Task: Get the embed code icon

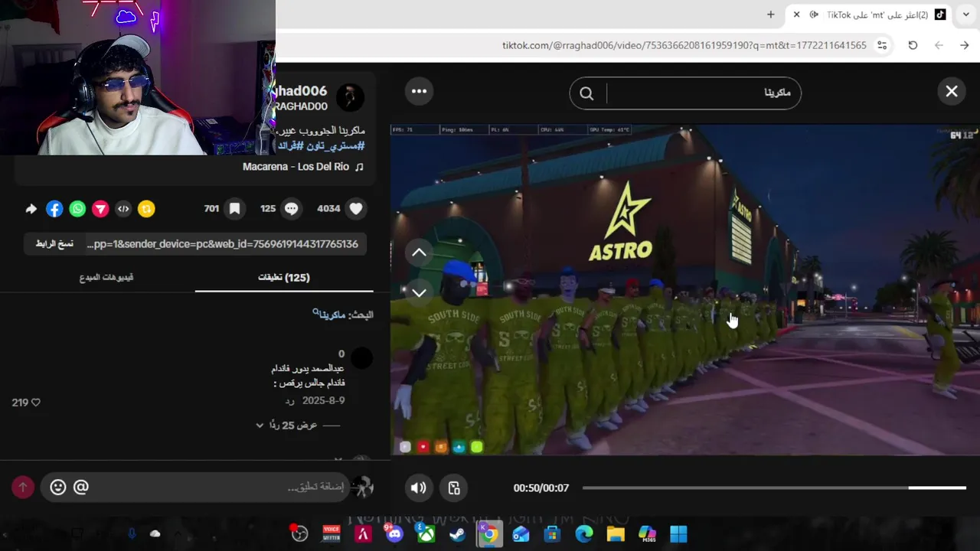Action: point(123,208)
